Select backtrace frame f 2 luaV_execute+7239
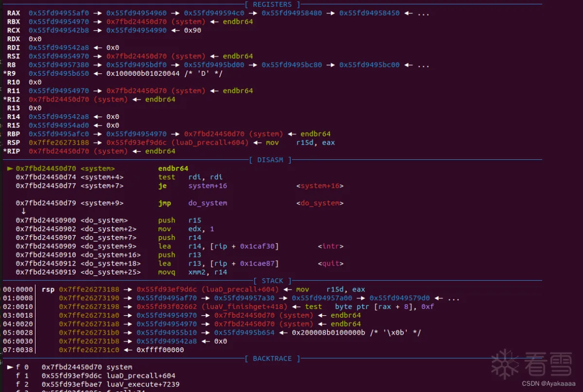This screenshot has width=583, height=392. (x=97, y=384)
